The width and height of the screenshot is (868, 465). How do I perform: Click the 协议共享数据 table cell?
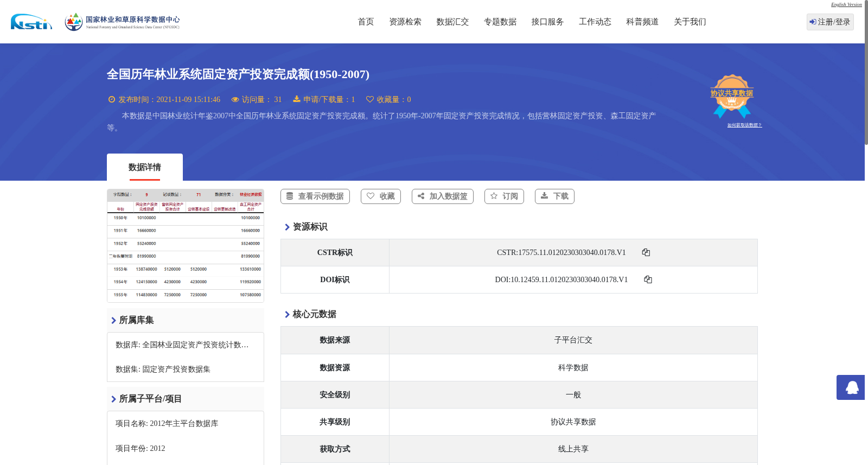(x=573, y=422)
